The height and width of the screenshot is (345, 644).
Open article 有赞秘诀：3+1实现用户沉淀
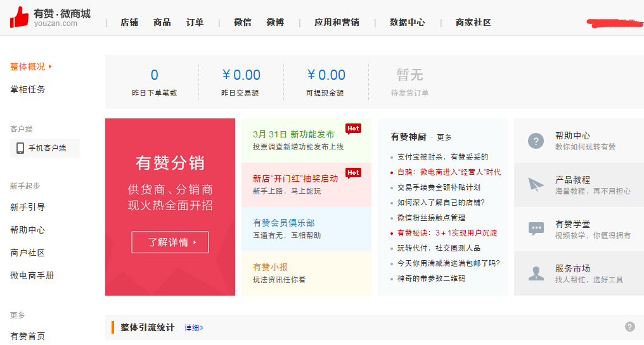click(448, 232)
